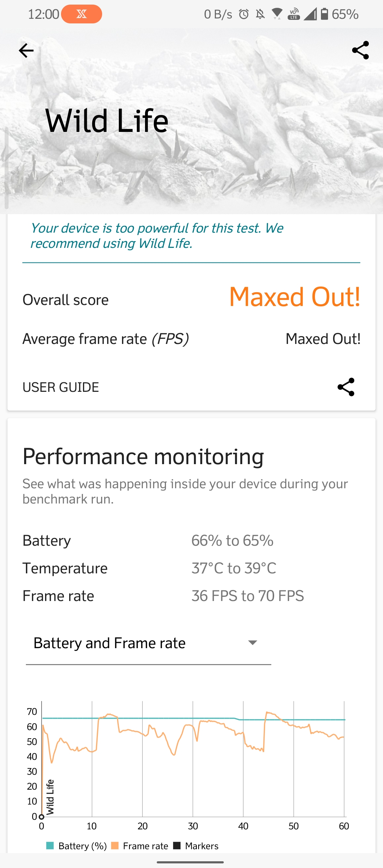Tap the back arrow icon

pyautogui.click(x=26, y=50)
